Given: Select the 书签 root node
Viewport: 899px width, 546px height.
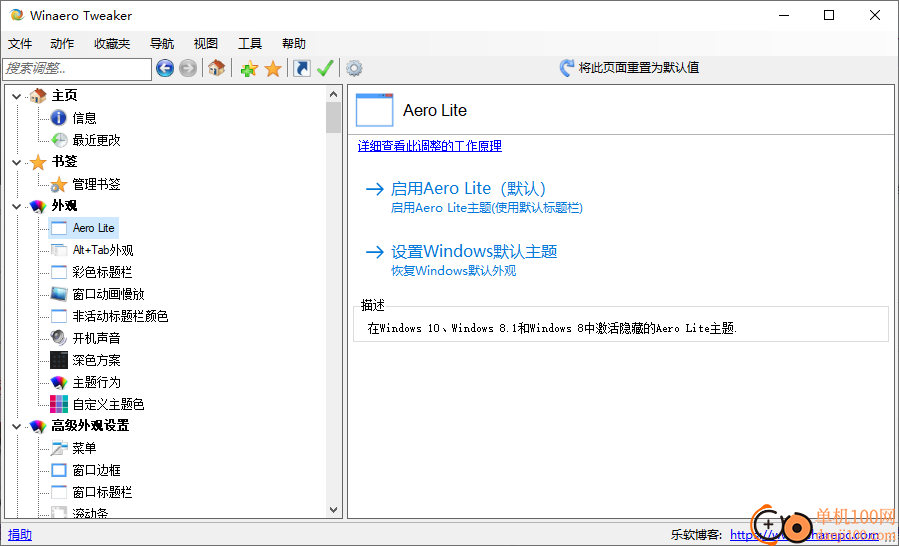Looking at the screenshot, I should point(64,162).
